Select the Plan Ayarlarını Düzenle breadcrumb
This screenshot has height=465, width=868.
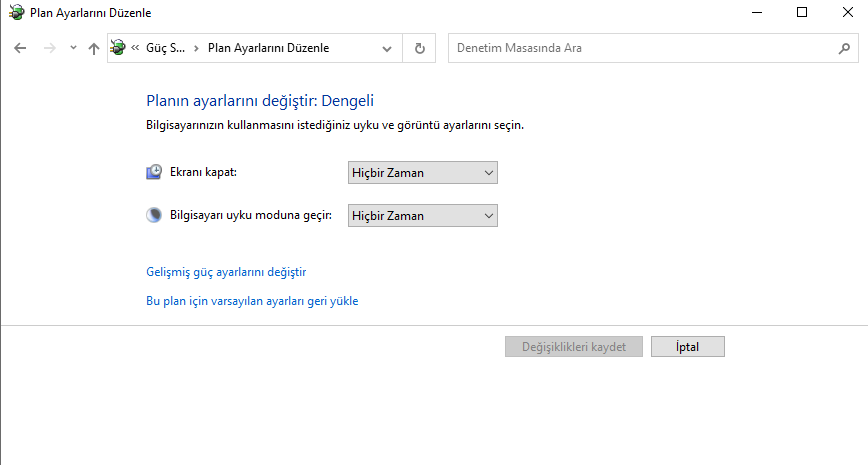[x=268, y=48]
